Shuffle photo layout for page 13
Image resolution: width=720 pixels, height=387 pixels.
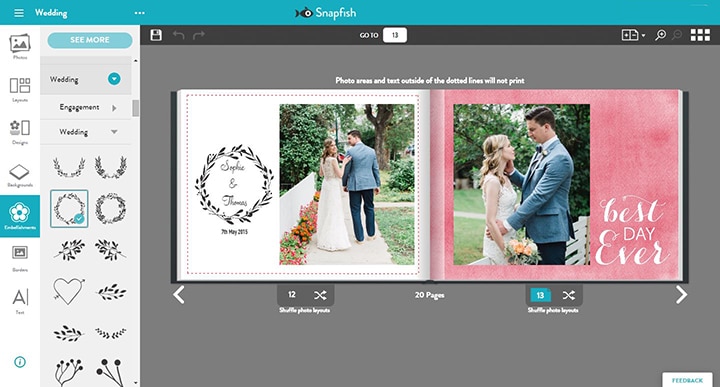[x=568, y=295]
